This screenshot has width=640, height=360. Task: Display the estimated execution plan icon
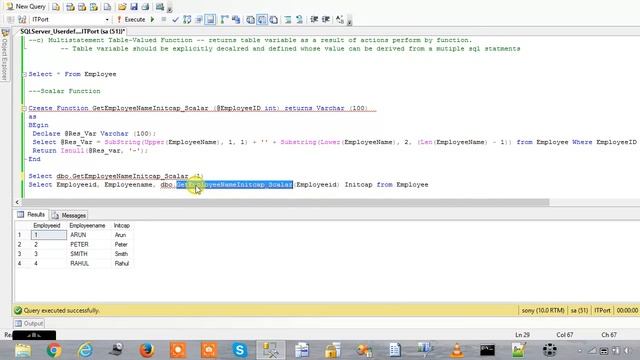[187, 20]
